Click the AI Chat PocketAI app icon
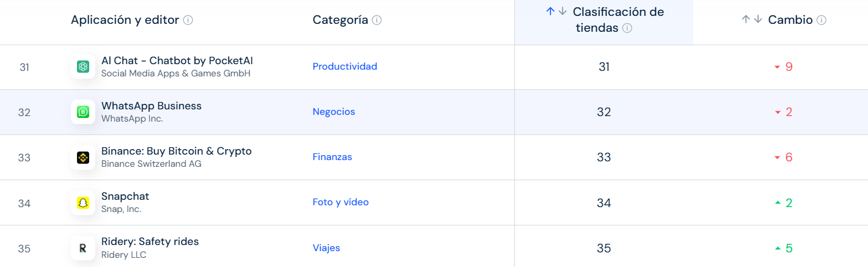Image resolution: width=868 pixels, height=267 pixels. point(83,67)
